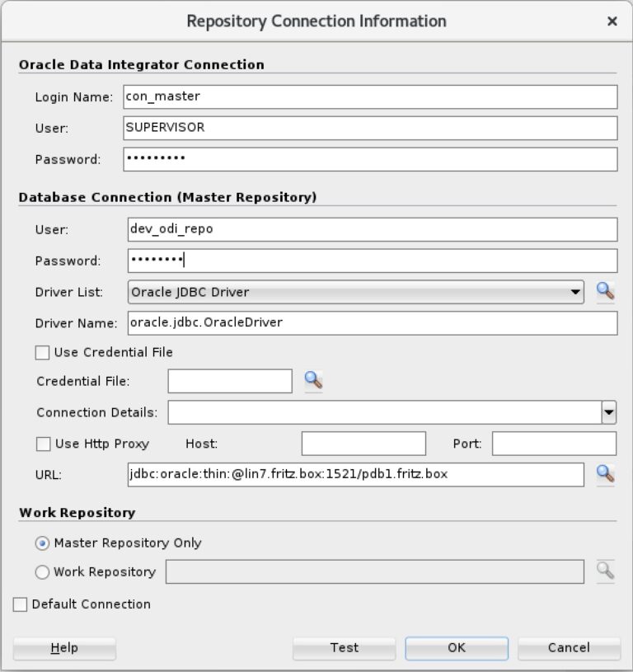
Task: Click the Cancel button
Action: tap(569, 647)
